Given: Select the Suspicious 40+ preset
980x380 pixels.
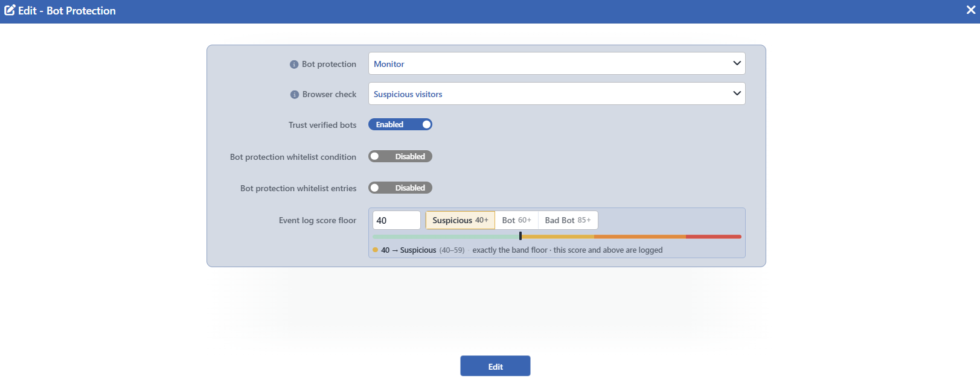Looking at the screenshot, I should [460, 220].
